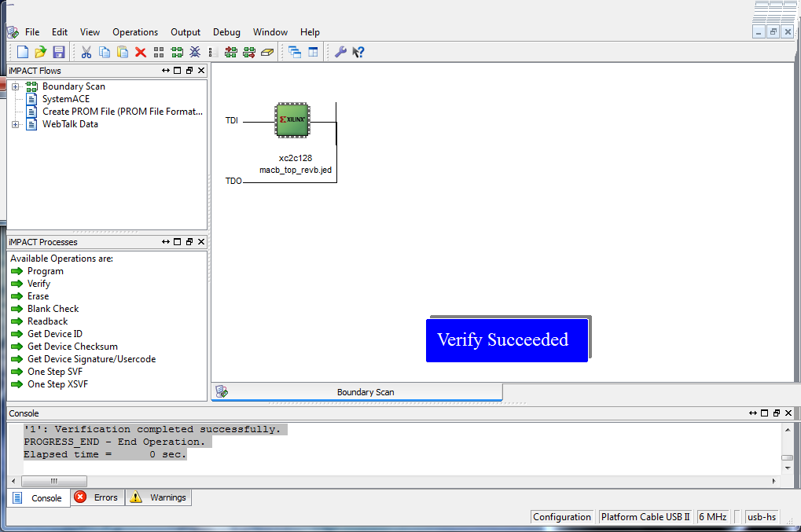The height and width of the screenshot is (532, 801).
Task: Maximize the iMPACT Flows panel
Action: click(x=178, y=71)
